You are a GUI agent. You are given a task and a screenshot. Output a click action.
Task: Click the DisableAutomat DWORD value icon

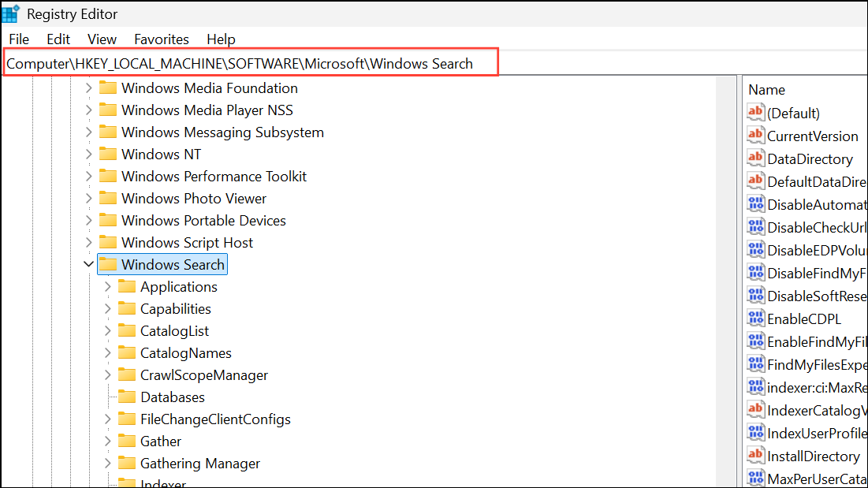click(x=755, y=203)
